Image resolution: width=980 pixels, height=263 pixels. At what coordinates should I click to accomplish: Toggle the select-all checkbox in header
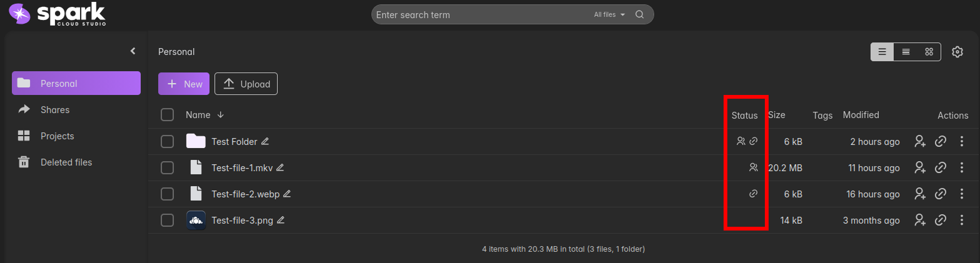167,115
